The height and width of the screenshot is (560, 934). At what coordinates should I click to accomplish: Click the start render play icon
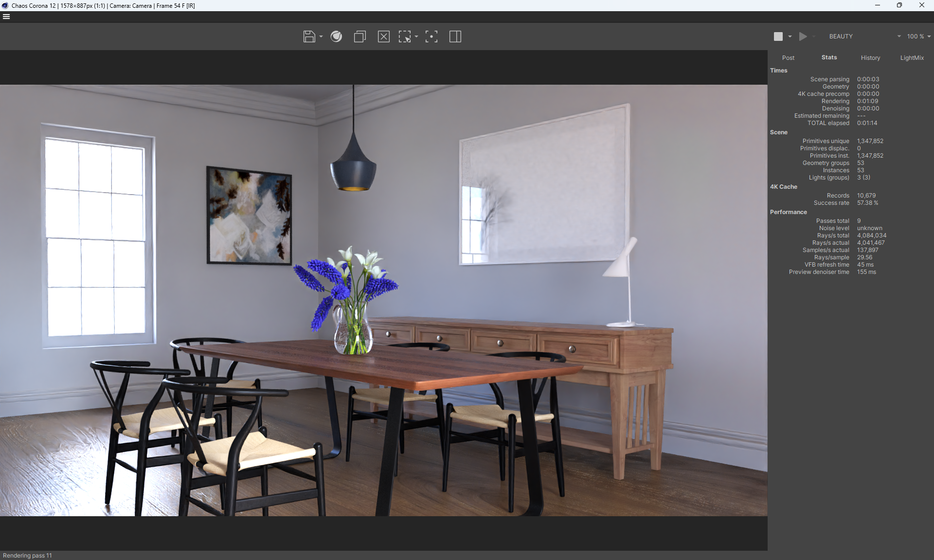coord(803,36)
